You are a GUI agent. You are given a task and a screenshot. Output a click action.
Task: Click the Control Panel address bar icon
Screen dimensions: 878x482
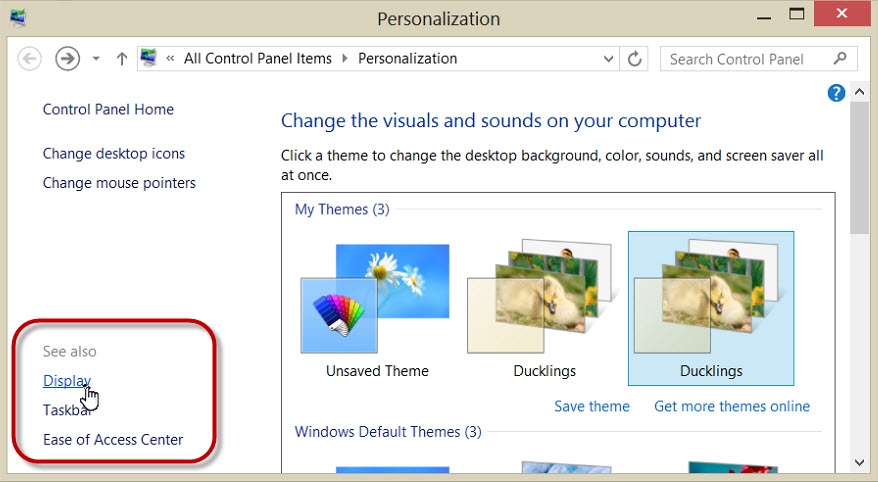(x=150, y=59)
